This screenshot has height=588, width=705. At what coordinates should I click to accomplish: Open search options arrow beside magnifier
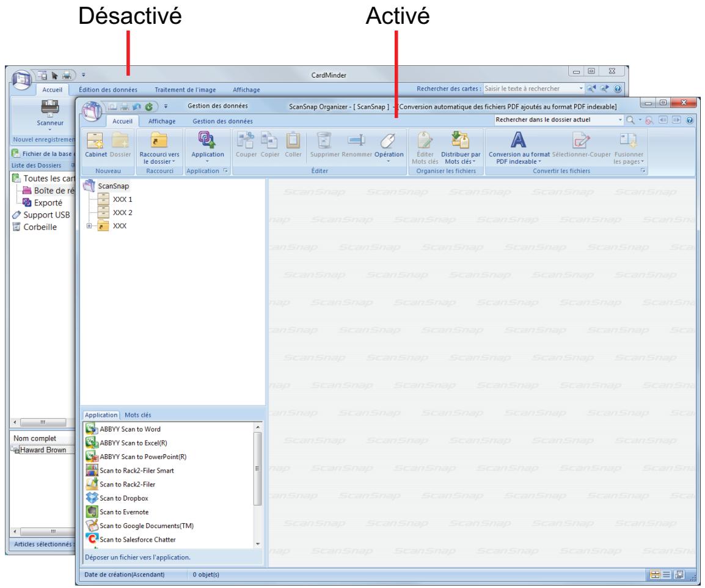click(640, 120)
